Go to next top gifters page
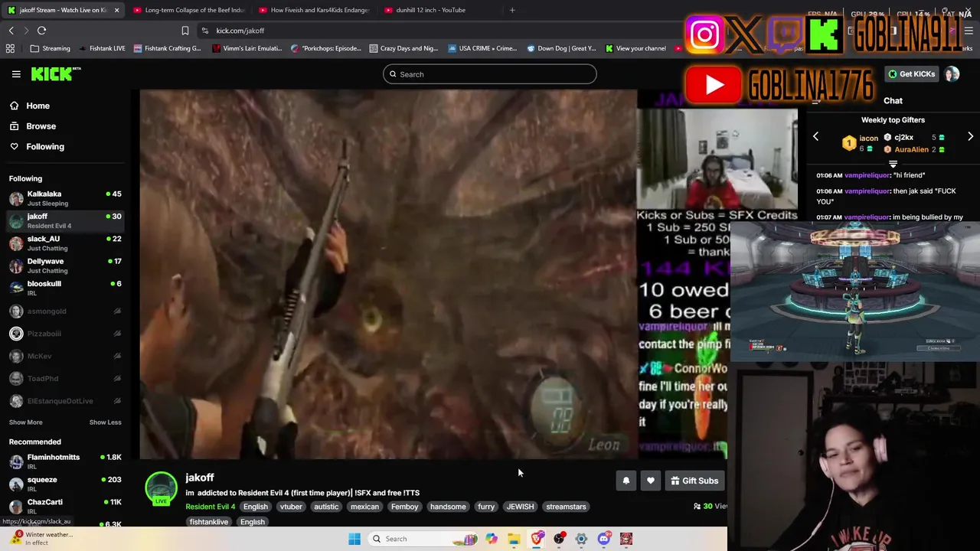The image size is (980, 551). [x=970, y=136]
